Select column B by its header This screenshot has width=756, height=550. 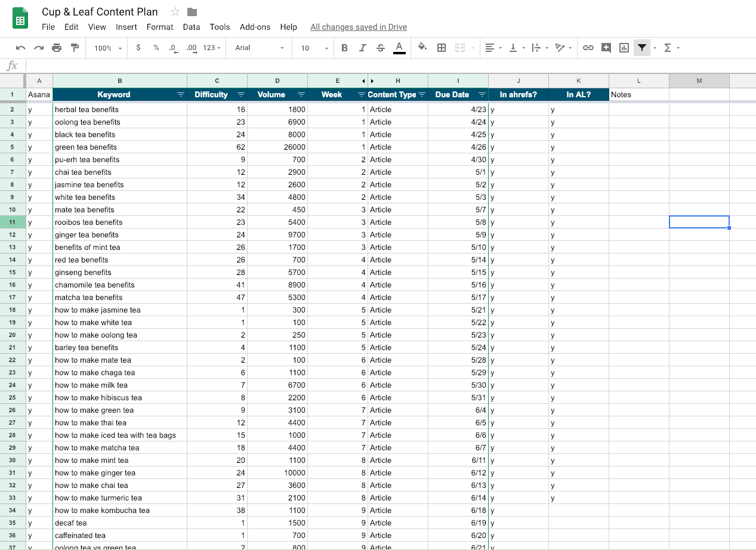click(x=120, y=81)
